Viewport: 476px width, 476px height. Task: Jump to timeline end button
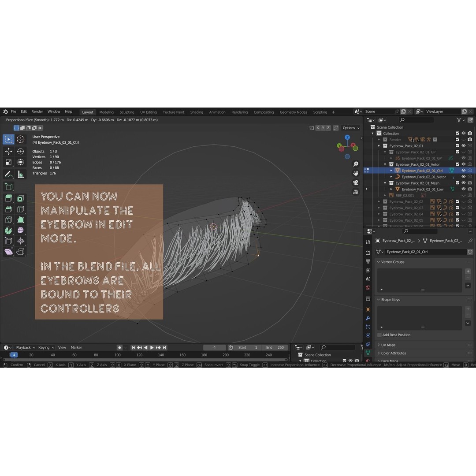click(164, 348)
